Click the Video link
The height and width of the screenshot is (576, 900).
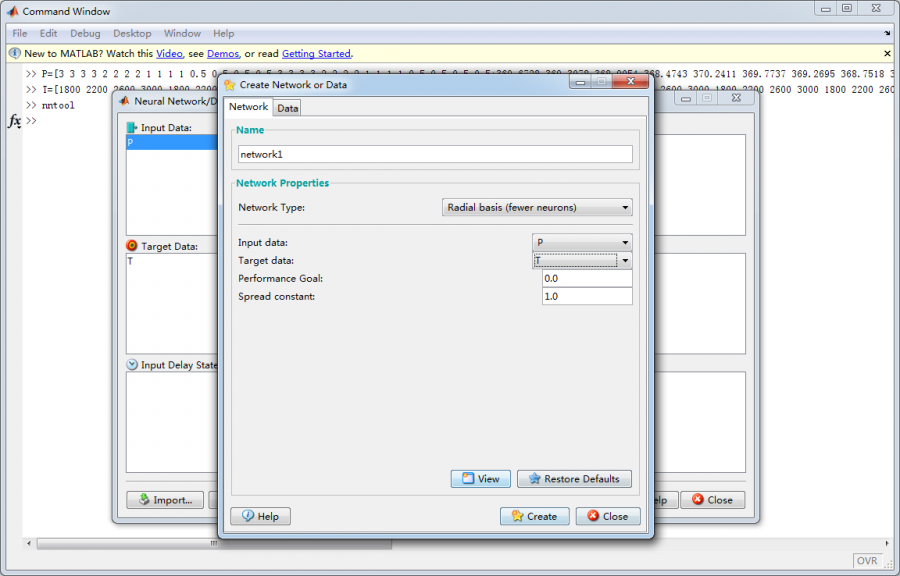pyautogui.click(x=169, y=53)
